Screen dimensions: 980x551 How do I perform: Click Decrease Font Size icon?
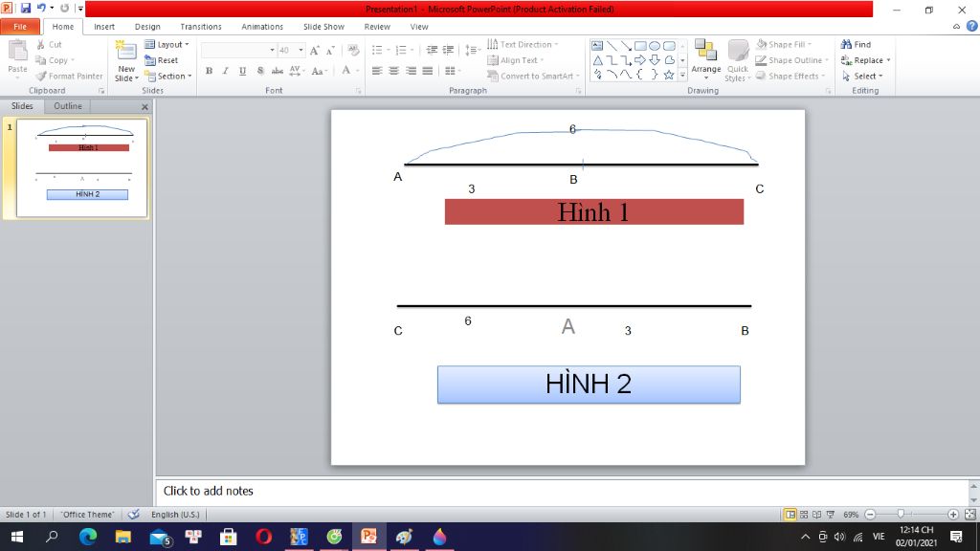330,50
